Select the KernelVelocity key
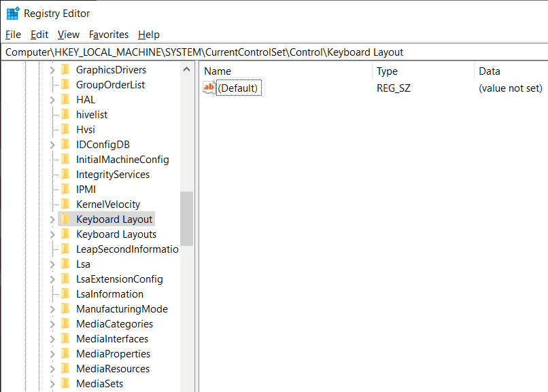This screenshot has width=548, height=392. pos(108,204)
